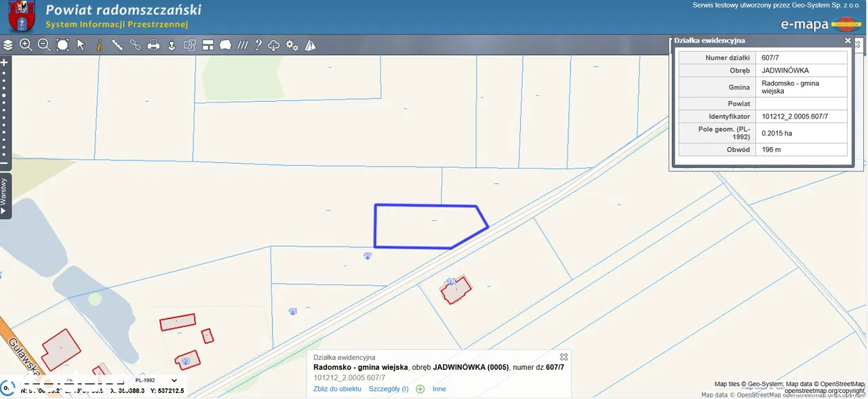The height and width of the screenshot is (399, 868).
Task: Click the cloud download icon
Action: pos(274,45)
